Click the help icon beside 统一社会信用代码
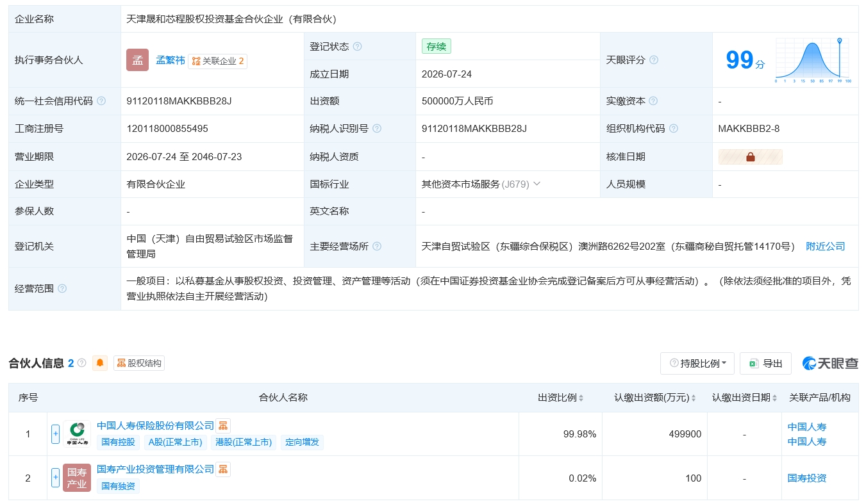Screen dimensions: 866x504 101,101
